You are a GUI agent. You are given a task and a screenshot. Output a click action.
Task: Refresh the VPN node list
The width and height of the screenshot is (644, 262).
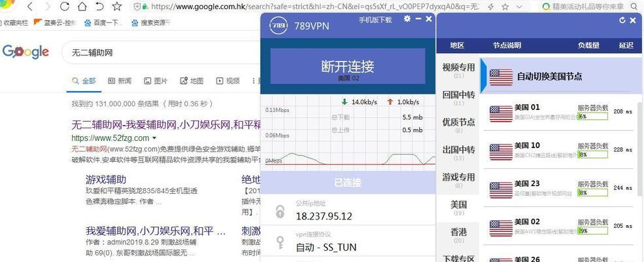[622, 20]
